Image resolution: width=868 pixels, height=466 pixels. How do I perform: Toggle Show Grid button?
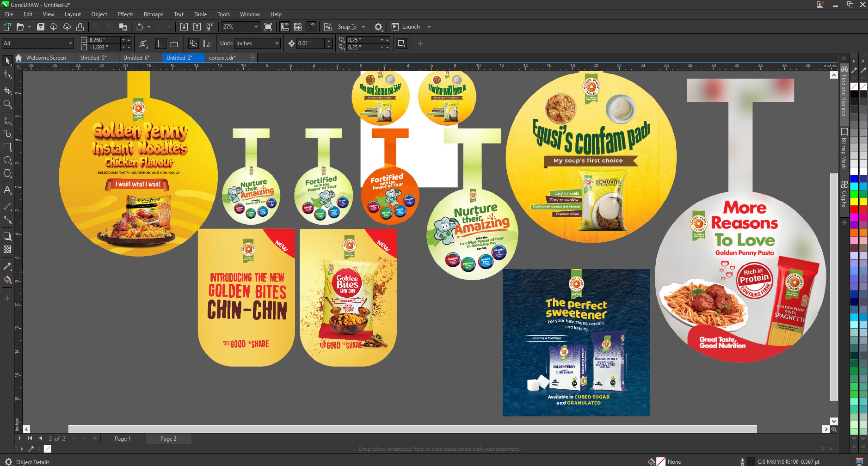click(298, 27)
